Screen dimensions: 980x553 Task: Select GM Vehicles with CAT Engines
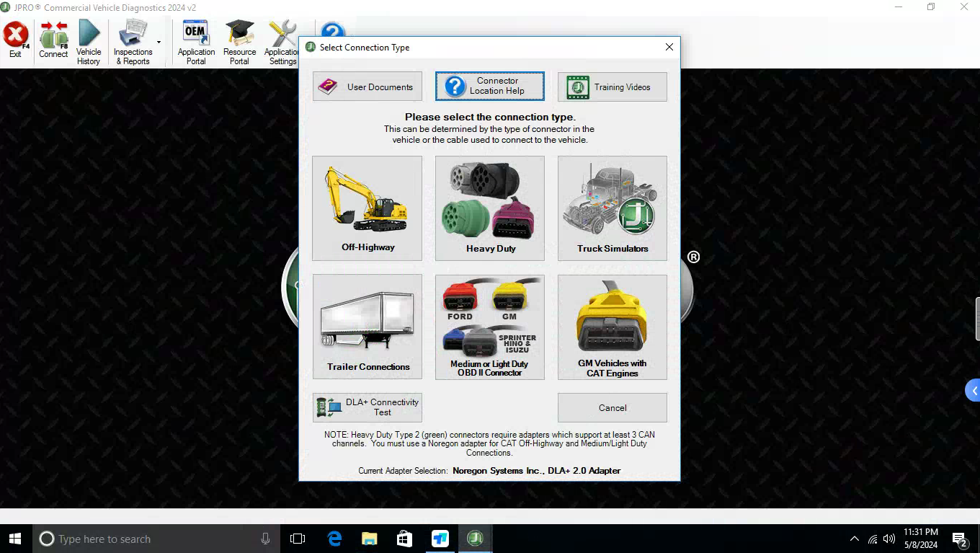point(612,327)
